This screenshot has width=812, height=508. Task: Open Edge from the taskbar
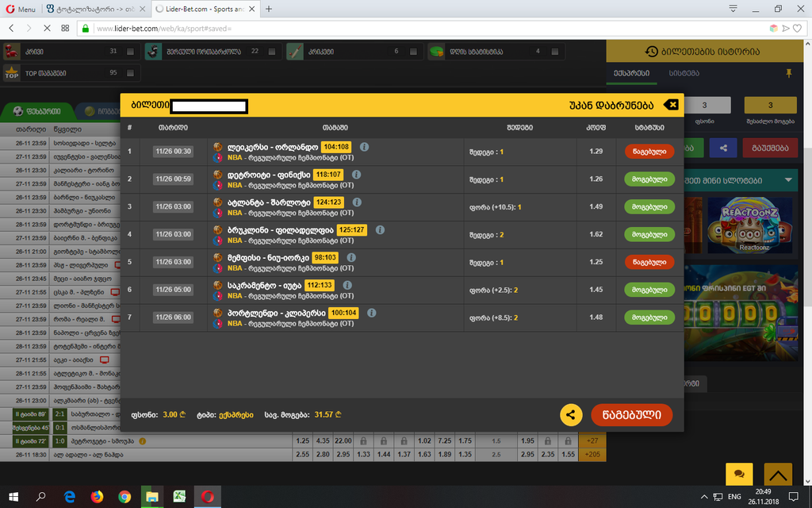[70, 497]
